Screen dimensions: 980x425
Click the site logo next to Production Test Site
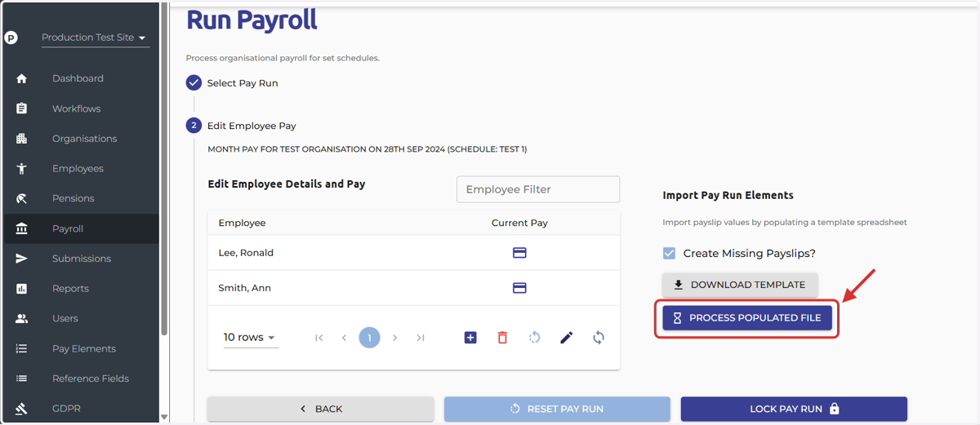click(x=11, y=38)
